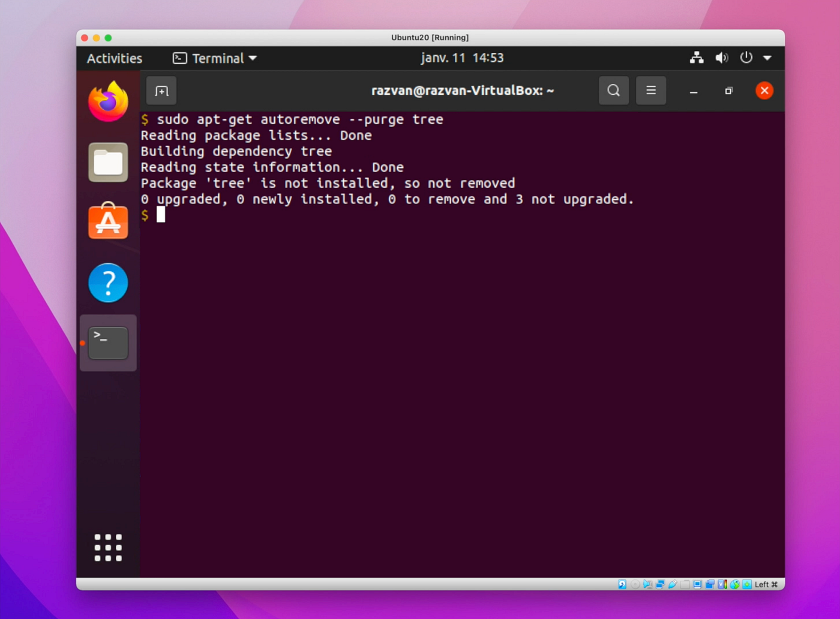Click the VirtualBox display status icon
Viewport: 840px width, 619px height.
point(697,584)
